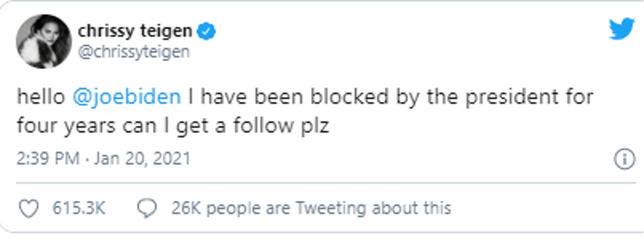Image resolution: width=644 pixels, height=238 pixels.
Task: Click the "2:39 PM" time
Action: pyautogui.click(x=48, y=158)
